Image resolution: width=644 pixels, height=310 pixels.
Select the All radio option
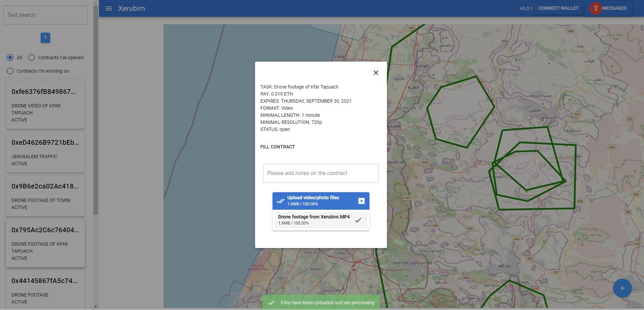coord(10,58)
